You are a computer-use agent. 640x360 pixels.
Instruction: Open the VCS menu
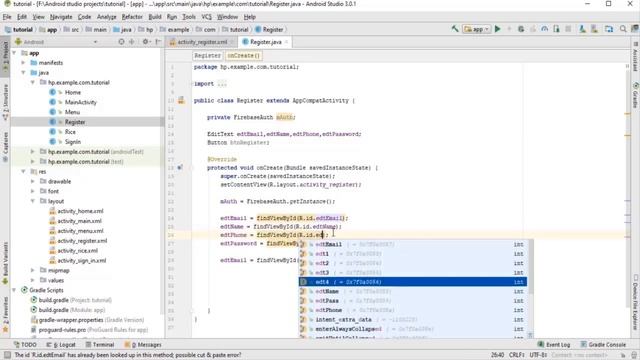207,17
